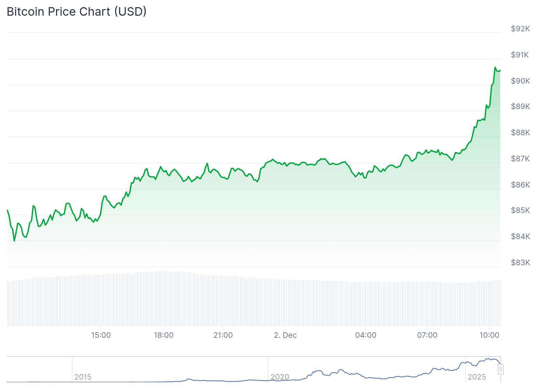The height and width of the screenshot is (392, 537).
Task: Click the 10:00 time axis label
Action: (489, 335)
